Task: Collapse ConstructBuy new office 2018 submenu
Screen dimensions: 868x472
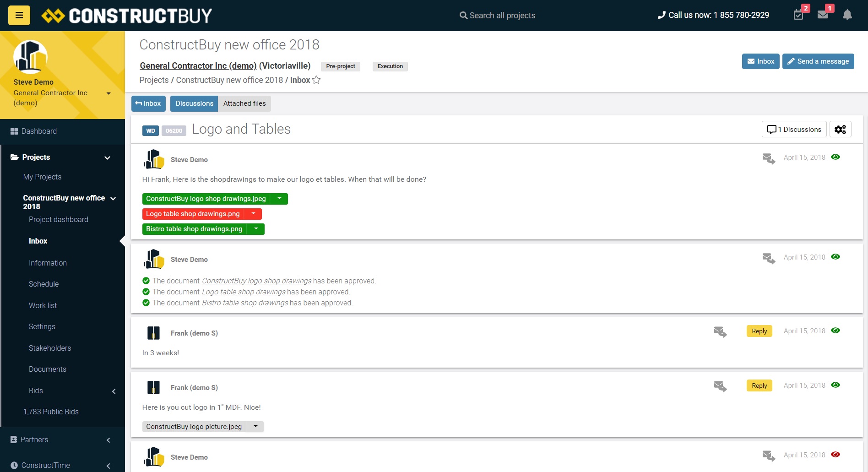Action: click(113, 199)
